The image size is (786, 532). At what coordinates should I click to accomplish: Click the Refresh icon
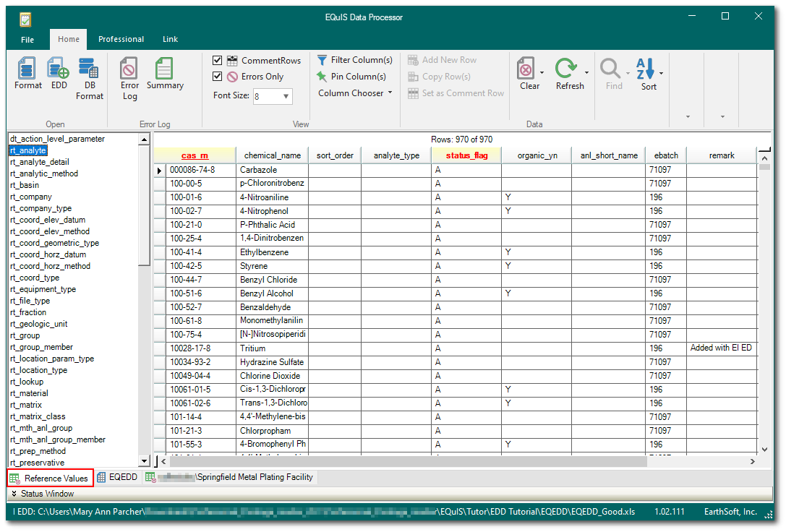(566, 69)
